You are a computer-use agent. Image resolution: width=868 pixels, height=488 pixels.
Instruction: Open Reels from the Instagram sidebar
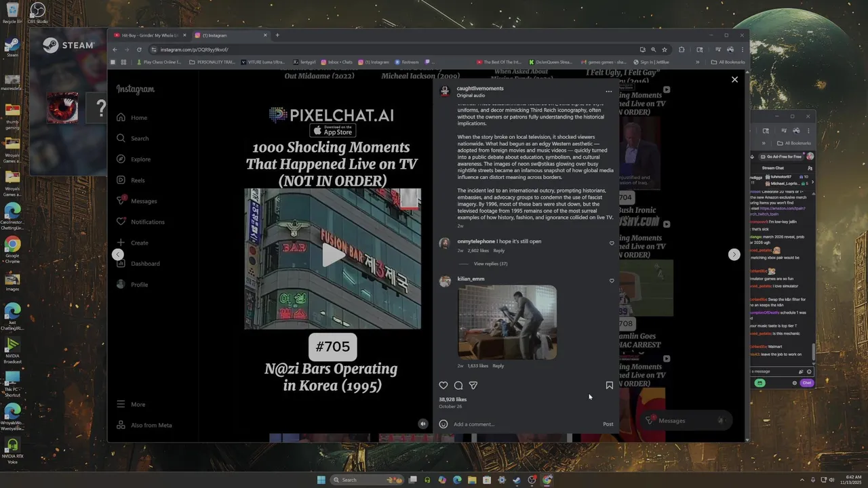click(x=131, y=180)
